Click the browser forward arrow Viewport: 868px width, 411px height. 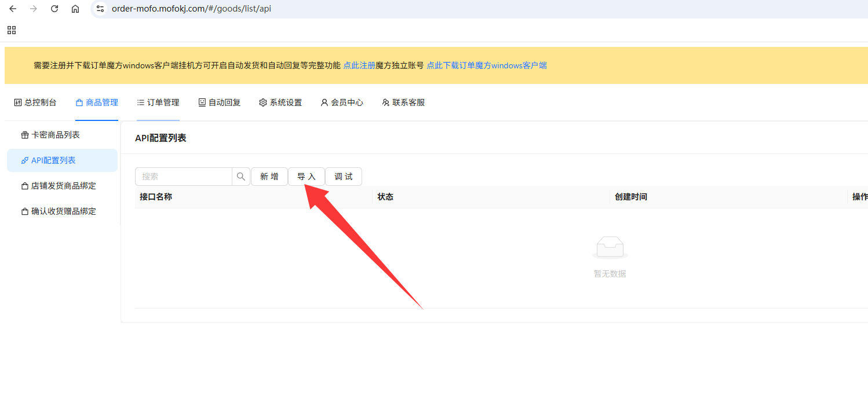[34, 9]
